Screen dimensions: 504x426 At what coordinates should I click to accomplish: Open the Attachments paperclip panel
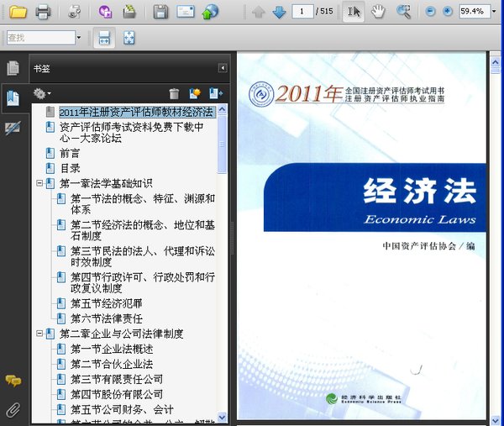click(13, 410)
